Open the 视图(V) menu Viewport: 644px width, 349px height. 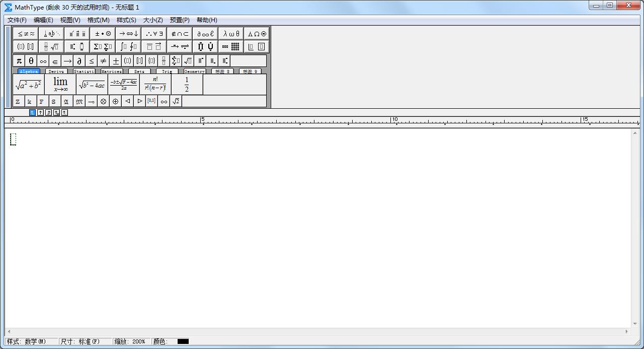70,20
